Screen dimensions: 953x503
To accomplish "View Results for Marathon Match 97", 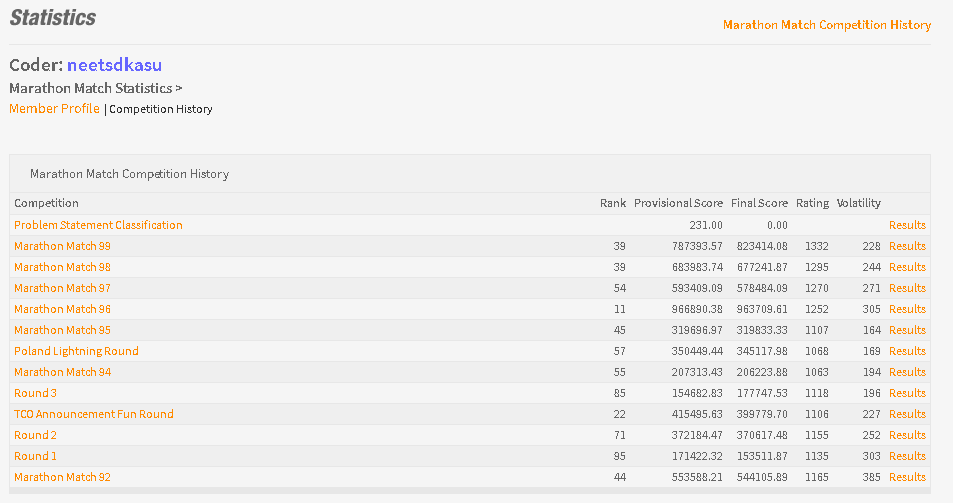I will [907, 288].
